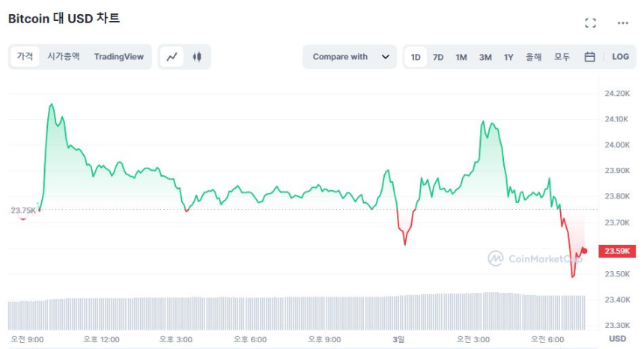
Task: Enter fullscreen chart mode
Action: [590, 23]
